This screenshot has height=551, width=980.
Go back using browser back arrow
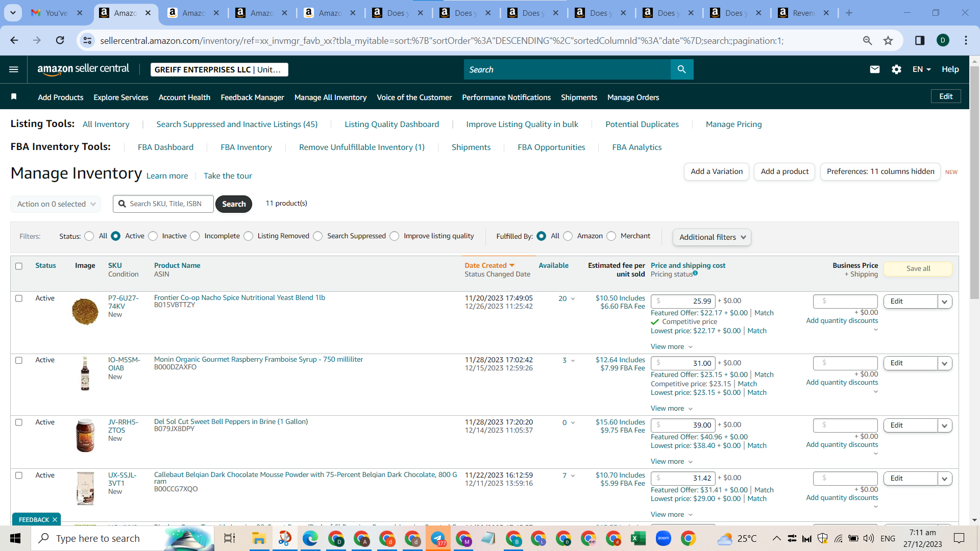pos(14,40)
